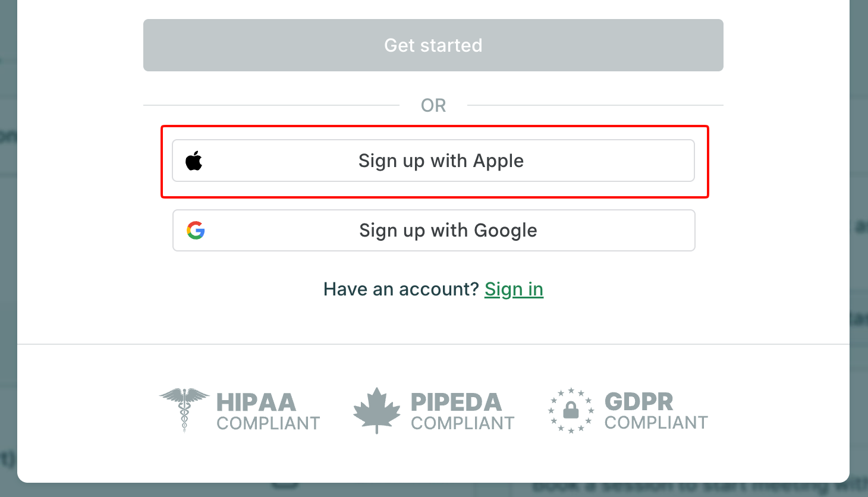
Task: Click the bold GDPR heading text
Action: [x=639, y=402]
